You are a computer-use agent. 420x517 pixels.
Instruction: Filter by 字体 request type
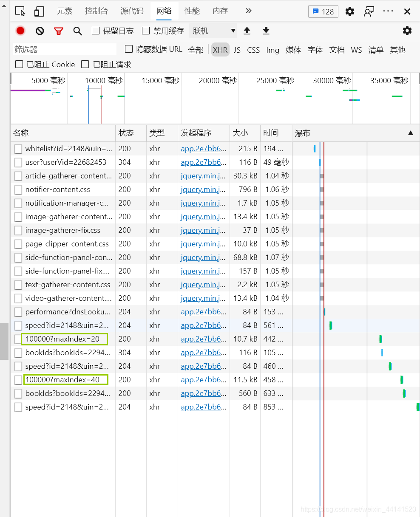coord(315,50)
